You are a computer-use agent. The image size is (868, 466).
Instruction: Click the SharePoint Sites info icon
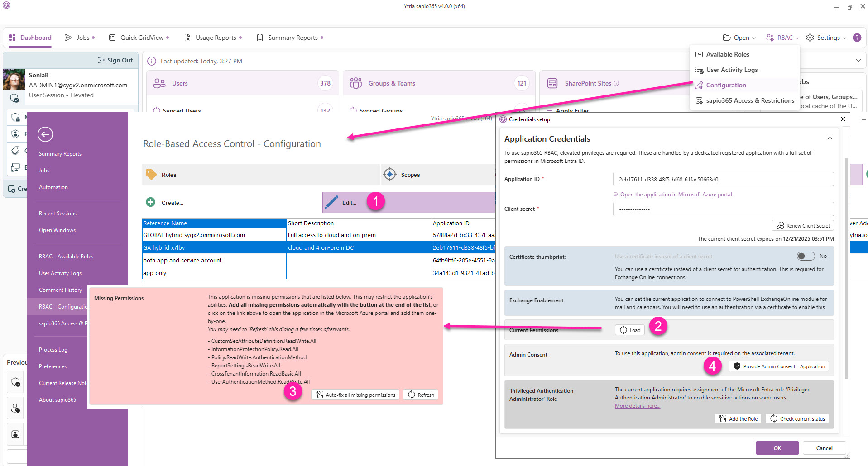[x=616, y=83]
